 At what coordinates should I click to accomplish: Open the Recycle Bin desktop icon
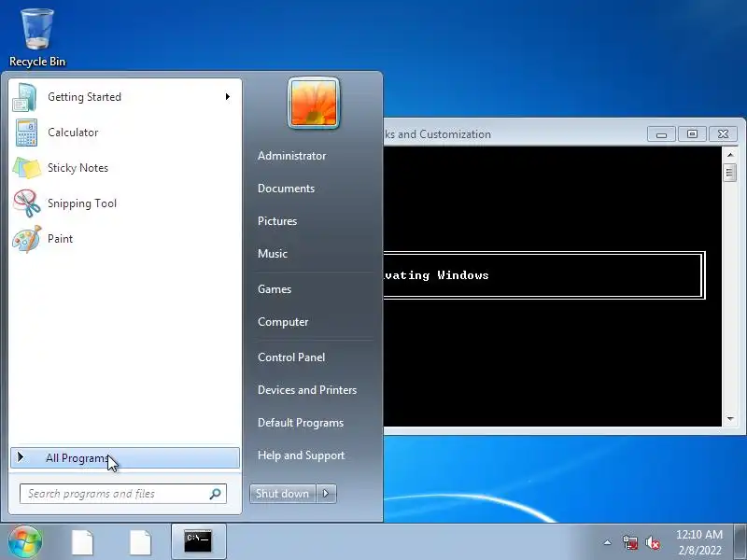coord(37,37)
